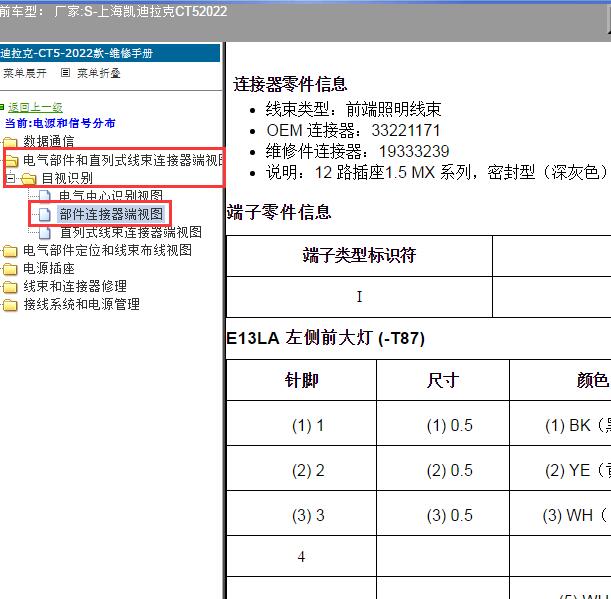Click size cell (3) 0.5

tap(443, 513)
